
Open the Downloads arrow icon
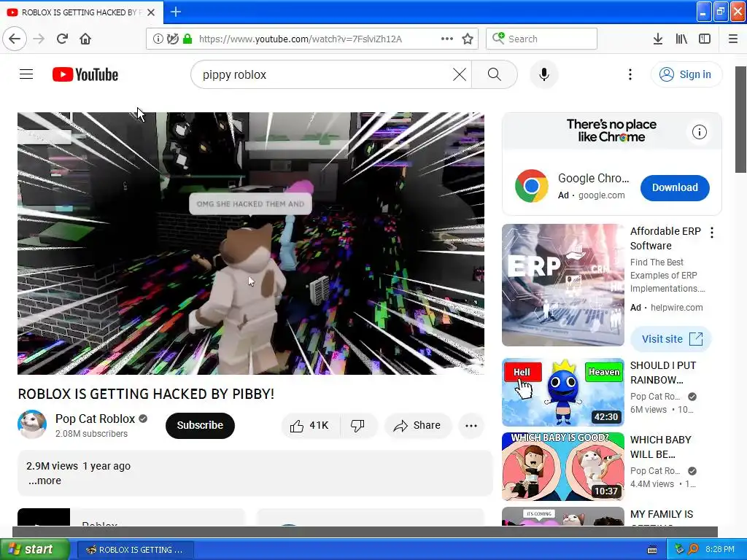[657, 39]
